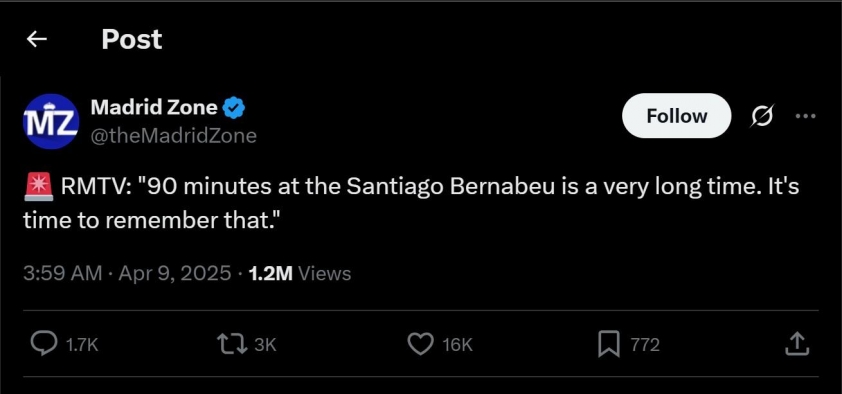The image size is (842, 394).
Task: Open Grok explain icon beside Follow
Action: coord(762,116)
